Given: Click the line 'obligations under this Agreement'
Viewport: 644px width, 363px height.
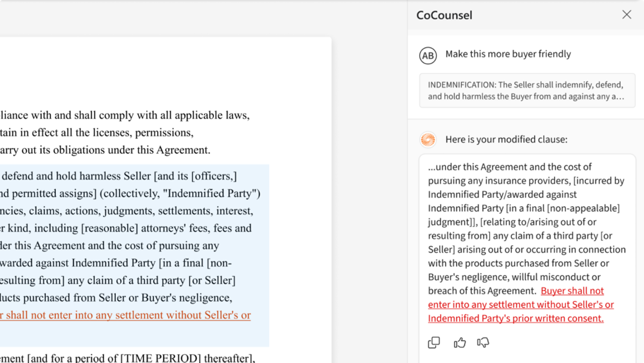Looking at the screenshot, I should pyautogui.click(x=105, y=150).
